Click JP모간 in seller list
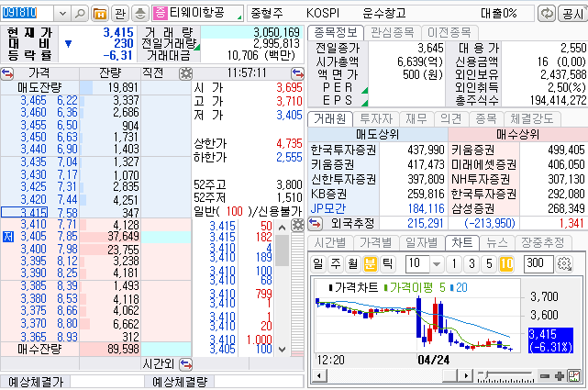 pos(328,208)
